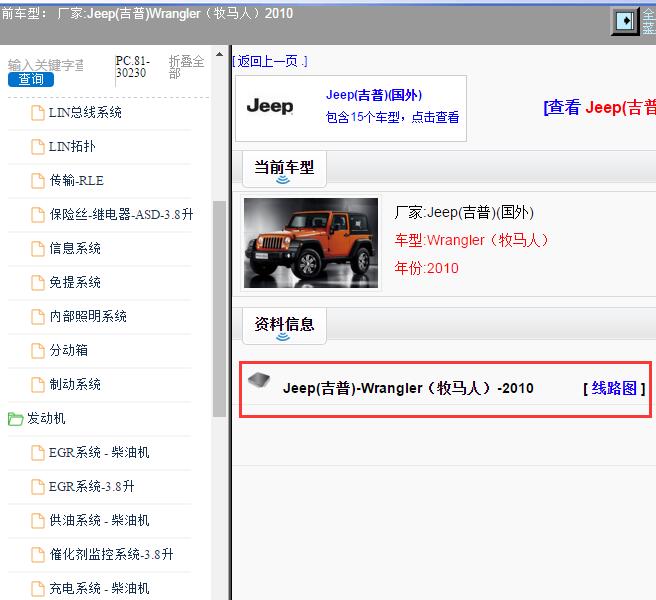Click the orange Wrangler vehicle thumbnail

click(x=311, y=243)
